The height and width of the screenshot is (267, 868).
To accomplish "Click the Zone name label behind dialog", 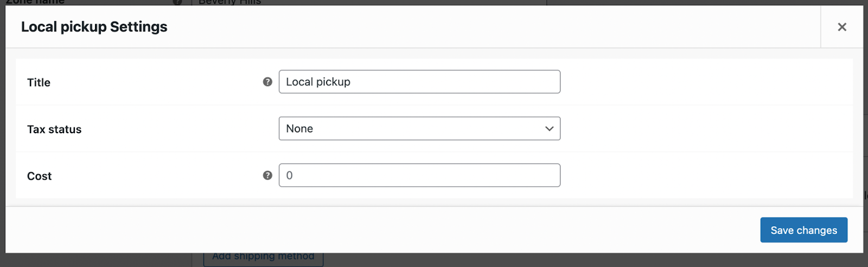I will click(35, 2).
